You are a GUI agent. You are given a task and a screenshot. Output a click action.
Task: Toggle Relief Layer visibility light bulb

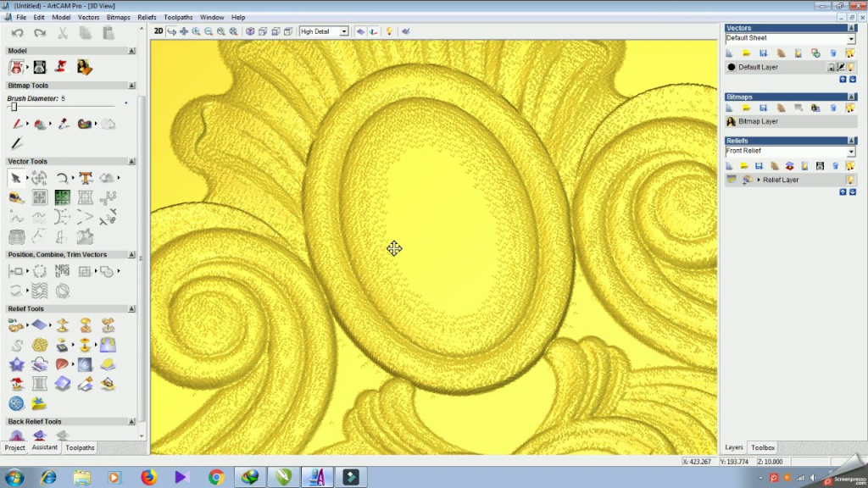[850, 180]
